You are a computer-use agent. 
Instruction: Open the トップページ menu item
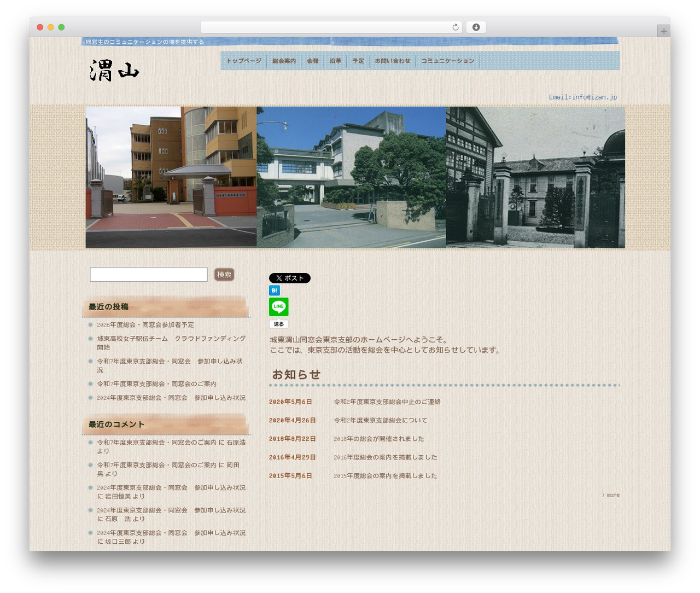click(x=244, y=61)
